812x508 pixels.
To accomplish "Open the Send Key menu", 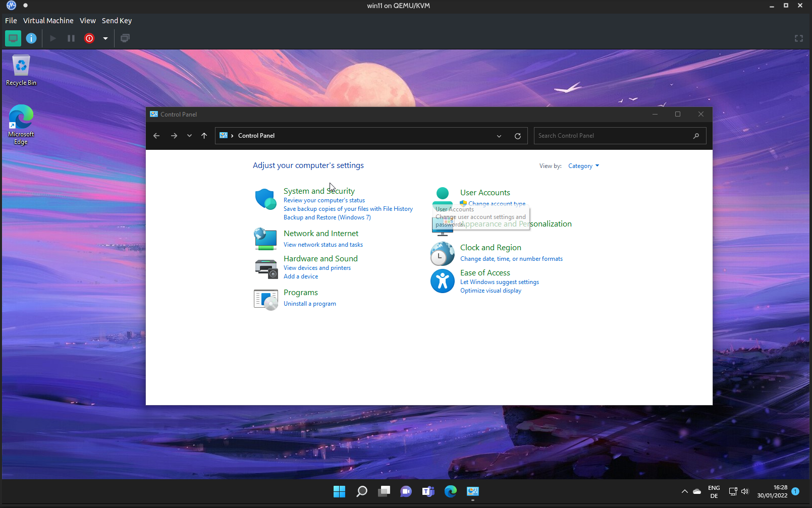I will 117,21.
